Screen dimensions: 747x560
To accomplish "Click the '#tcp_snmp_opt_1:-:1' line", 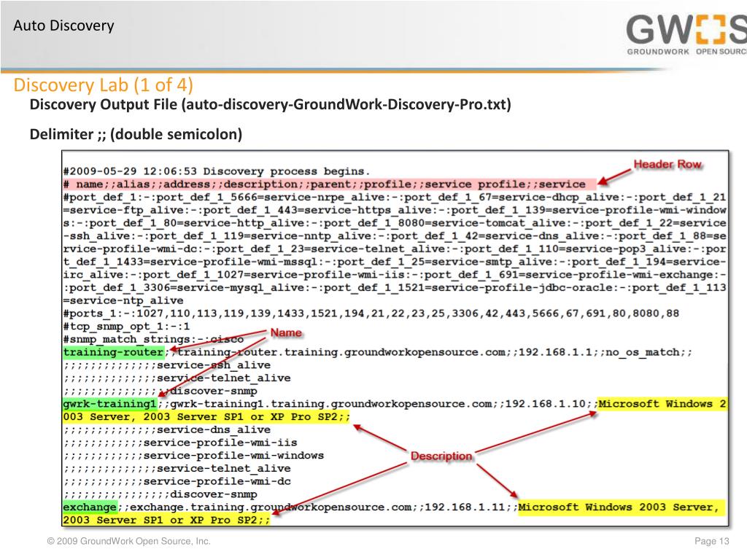I will click(126, 327).
